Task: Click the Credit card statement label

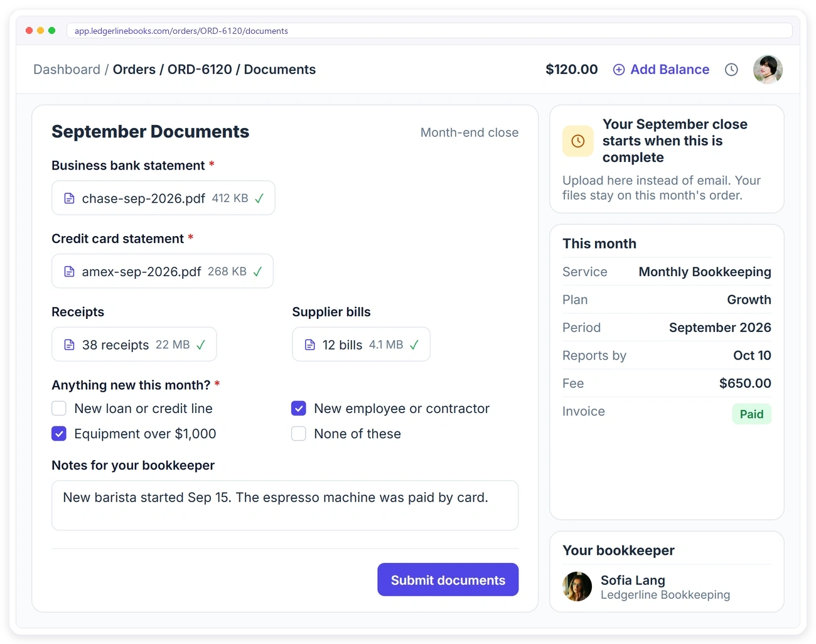Action: (117, 239)
